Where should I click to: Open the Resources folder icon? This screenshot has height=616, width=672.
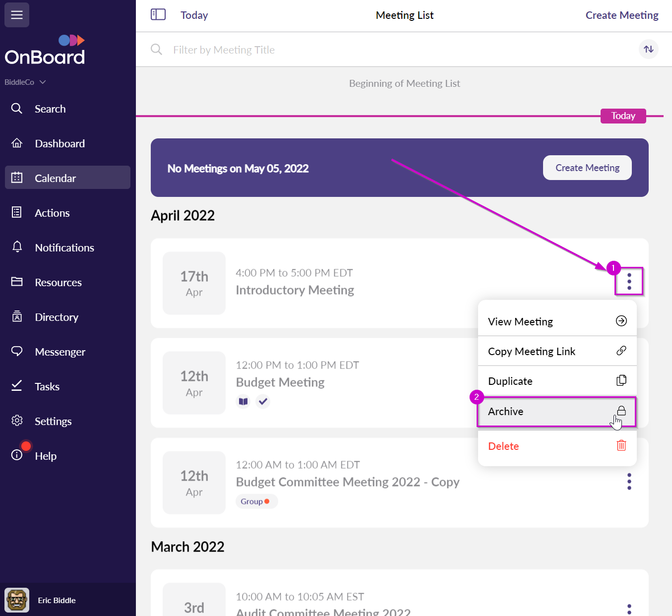pyautogui.click(x=17, y=282)
